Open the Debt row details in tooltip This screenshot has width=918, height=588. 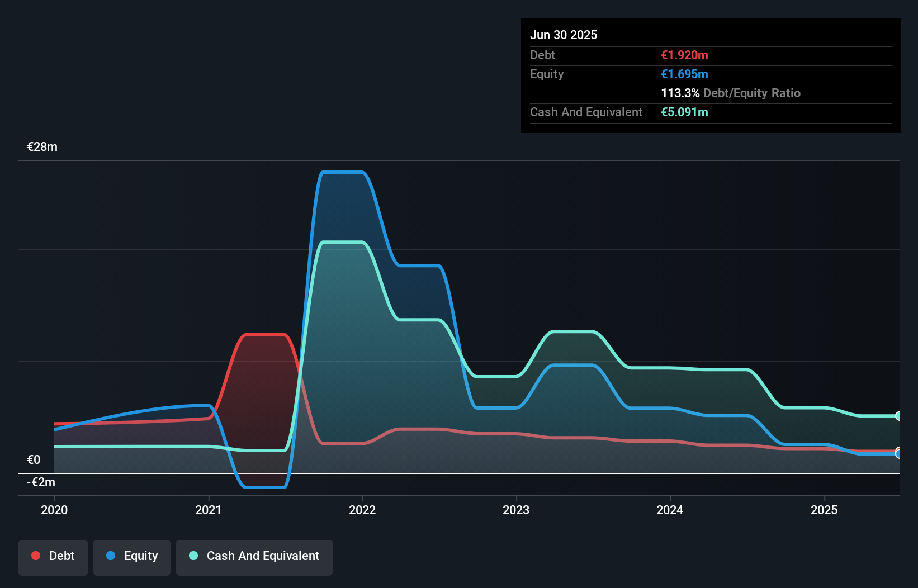(542, 55)
